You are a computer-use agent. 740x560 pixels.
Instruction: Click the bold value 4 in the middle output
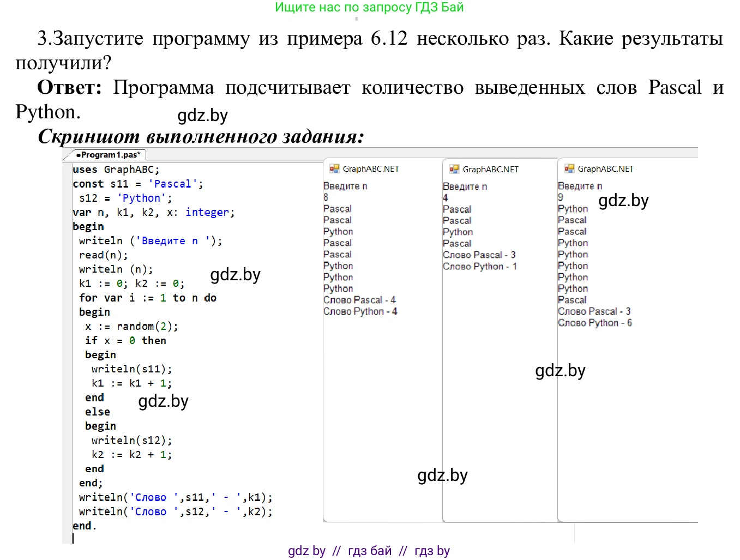444,197
